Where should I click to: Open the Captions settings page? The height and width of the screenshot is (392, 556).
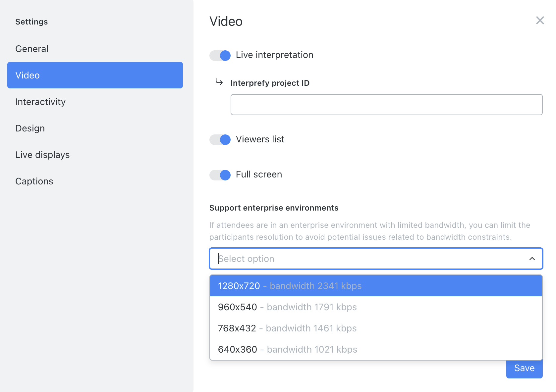click(34, 181)
